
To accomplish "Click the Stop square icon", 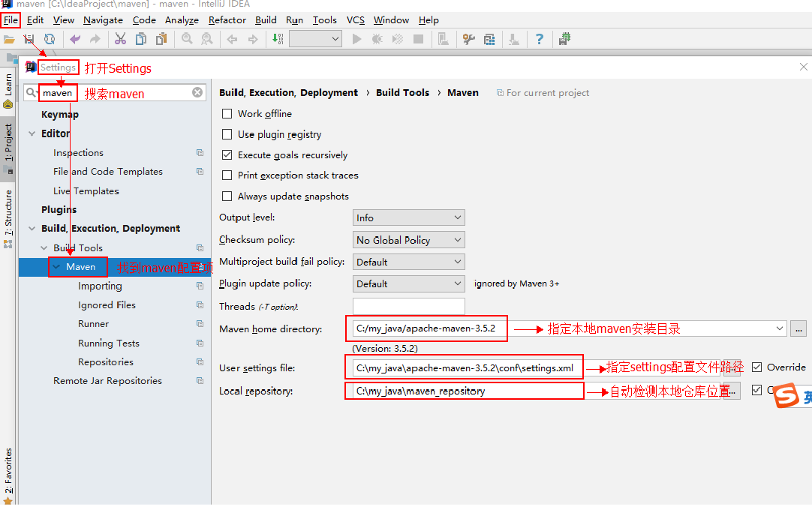I will 419,39.
